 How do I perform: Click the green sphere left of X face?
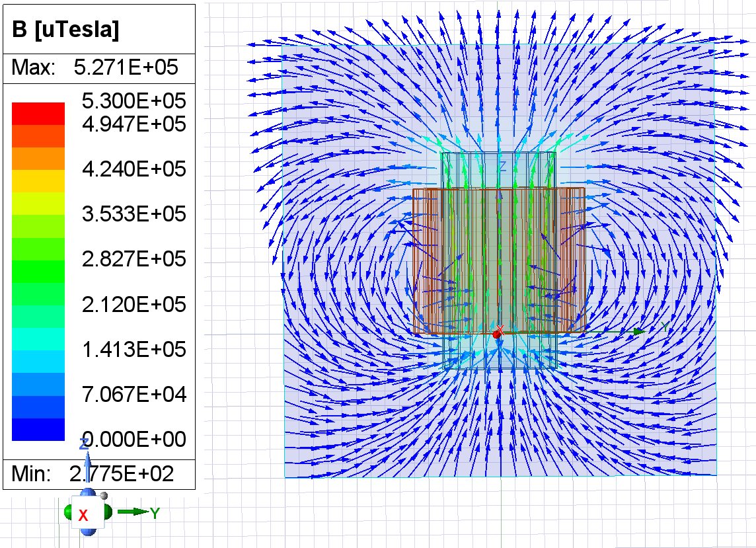68,512
